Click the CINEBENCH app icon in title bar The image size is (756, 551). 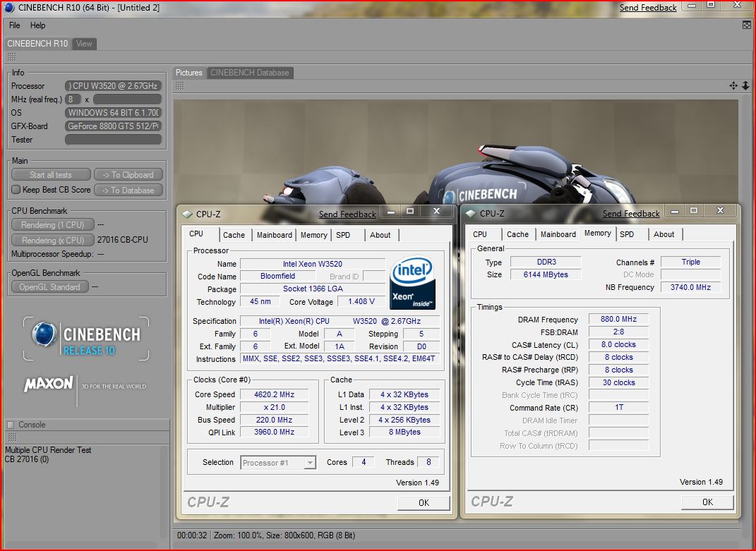(10, 8)
